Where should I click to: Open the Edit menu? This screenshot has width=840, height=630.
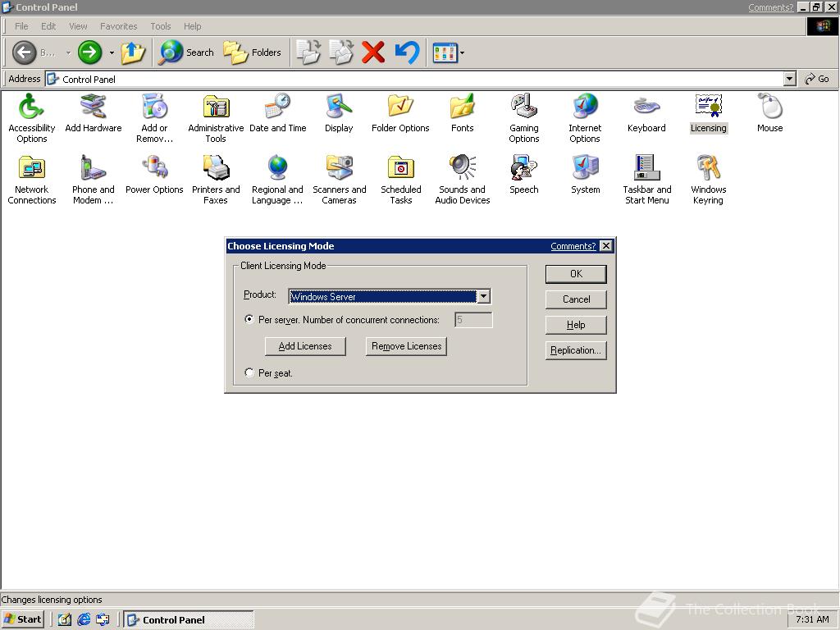point(48,26)
